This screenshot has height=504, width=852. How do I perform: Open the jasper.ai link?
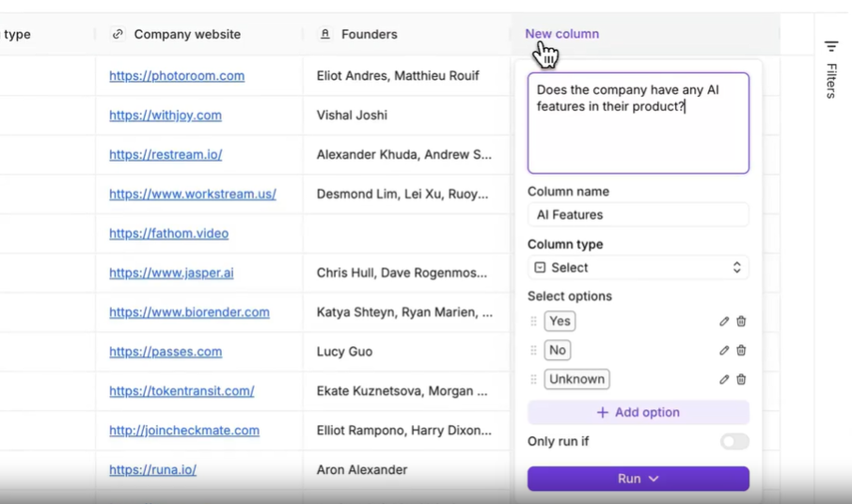pyautogui.click(x=171, y=273)
